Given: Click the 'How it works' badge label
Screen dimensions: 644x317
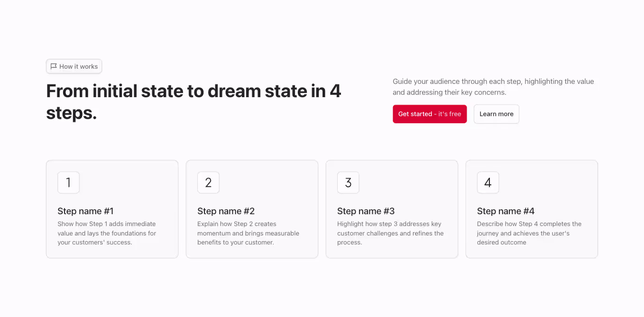Looking at the screenshot, I should [78, 66].
